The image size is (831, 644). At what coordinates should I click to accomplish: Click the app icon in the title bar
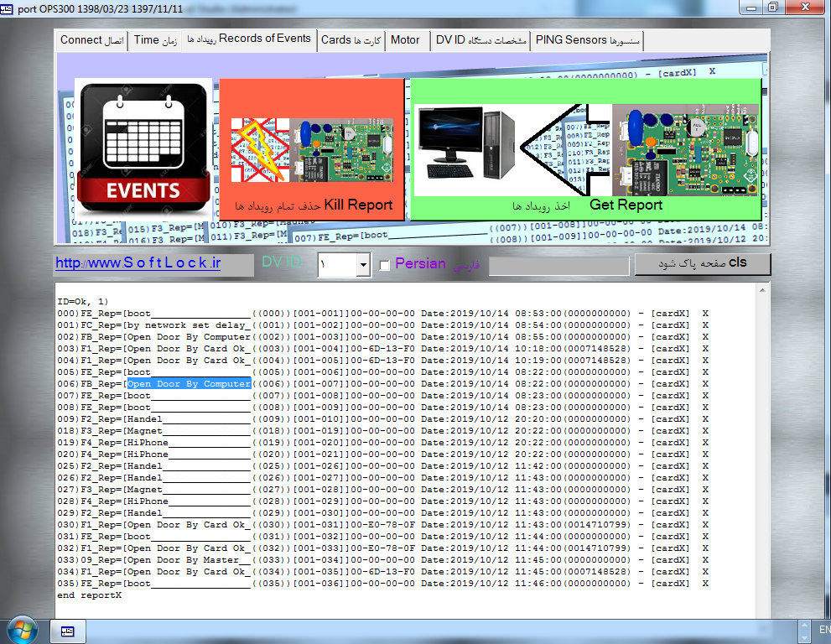(8, 8)
